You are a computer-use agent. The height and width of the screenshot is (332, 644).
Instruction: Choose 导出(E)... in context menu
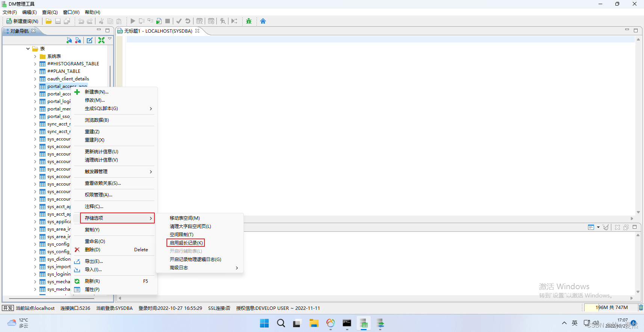click(x=114, y=261)
